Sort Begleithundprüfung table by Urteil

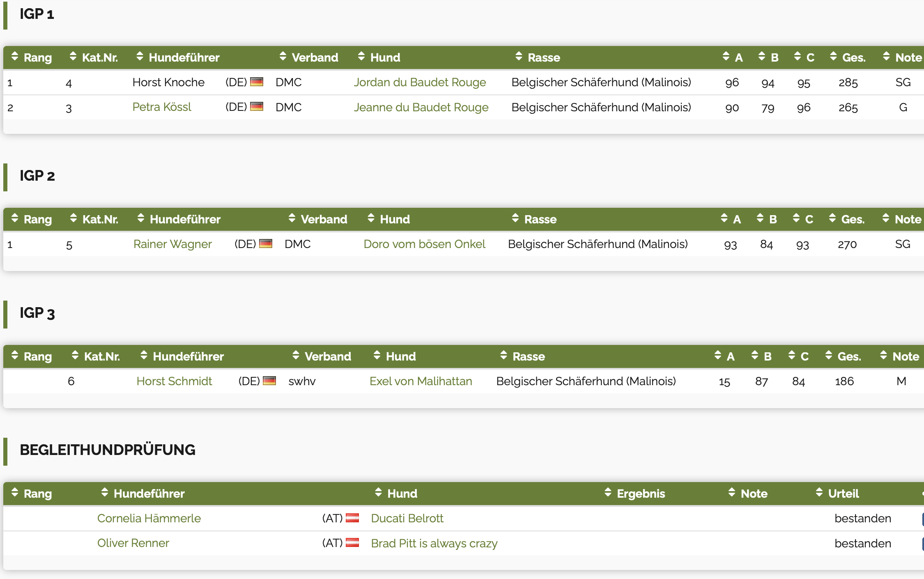[838, 494]
